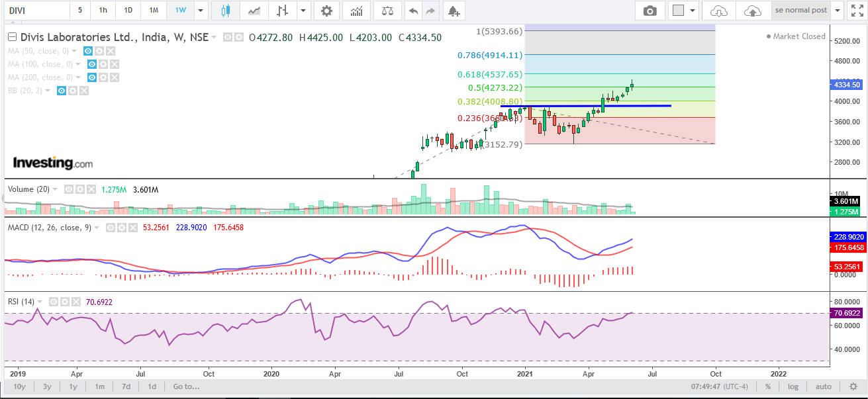Remove MA 50 indicator with X
Screen dimensions: 868x399
pos(110,51)
